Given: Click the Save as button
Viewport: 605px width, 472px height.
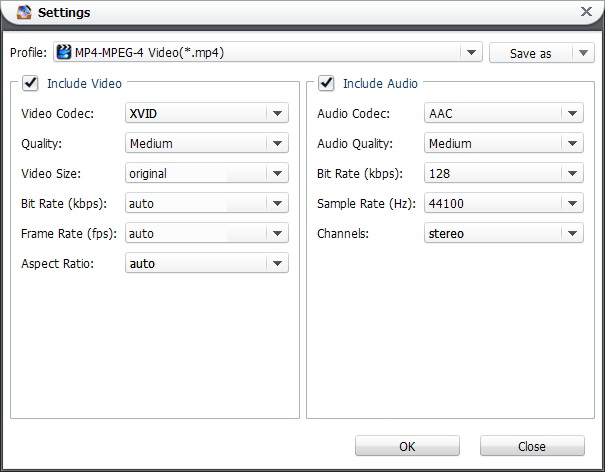Looking at the screenshot, I should [531, 52].
